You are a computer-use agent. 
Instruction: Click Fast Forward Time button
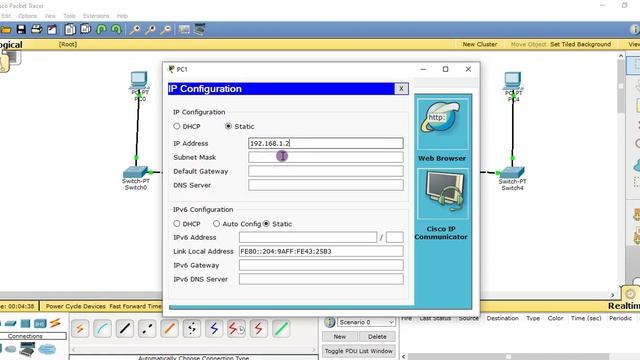[135, 306]
